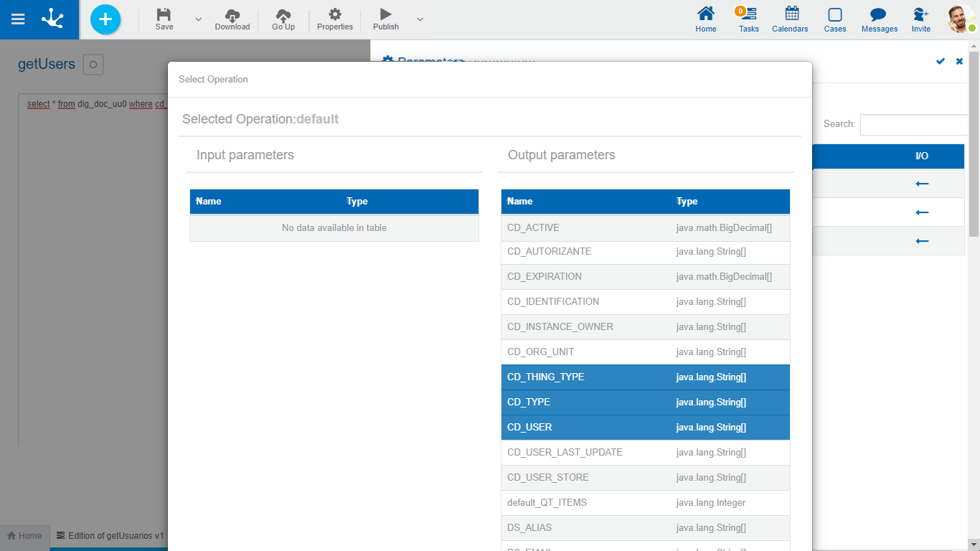The image size is (980, 551).
Task: Open the user avatar profile menu
Action: [x=960, y=19]
